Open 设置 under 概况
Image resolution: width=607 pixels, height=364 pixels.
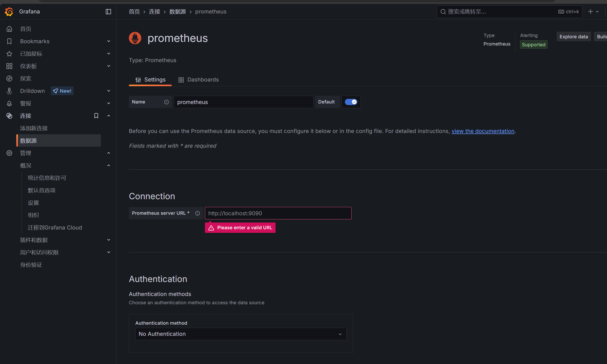(33, 203)
